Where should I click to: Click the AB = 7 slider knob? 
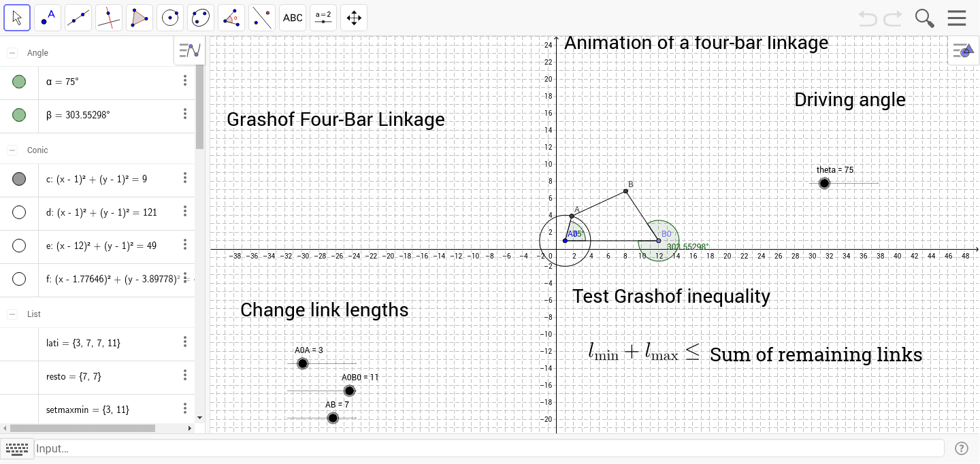click(x=333, y=418)
